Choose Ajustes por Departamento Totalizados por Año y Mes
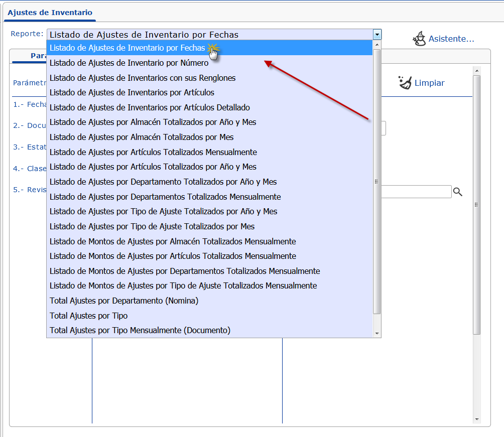 (x=209, y=182)
